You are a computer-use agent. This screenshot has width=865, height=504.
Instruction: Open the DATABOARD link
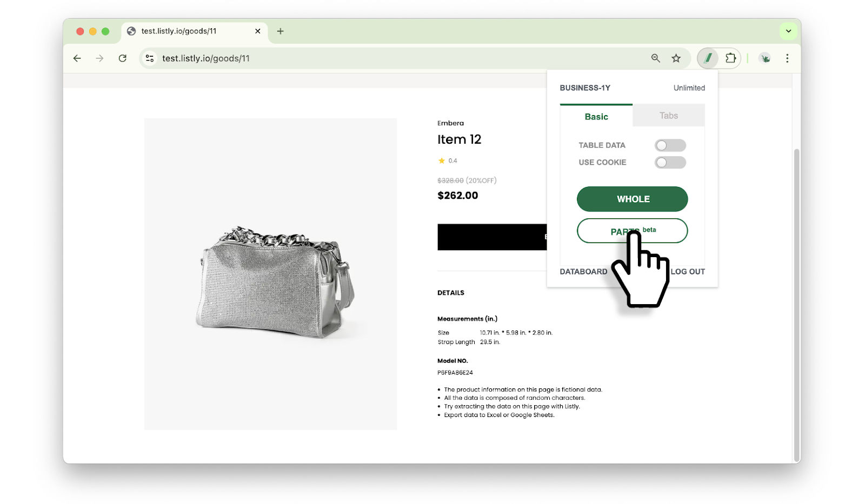click(583, 272)
